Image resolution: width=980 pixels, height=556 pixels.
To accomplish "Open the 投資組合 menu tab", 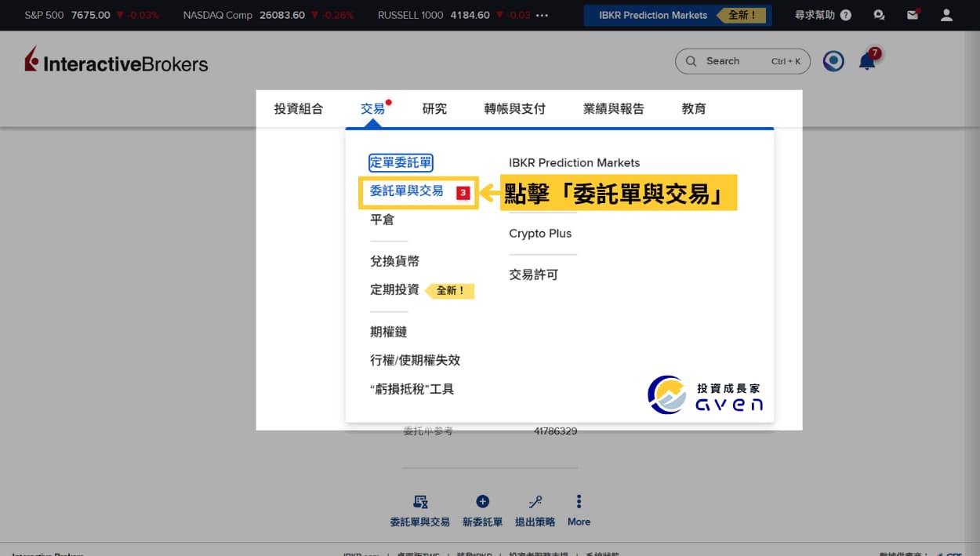I will click(298, 109).
